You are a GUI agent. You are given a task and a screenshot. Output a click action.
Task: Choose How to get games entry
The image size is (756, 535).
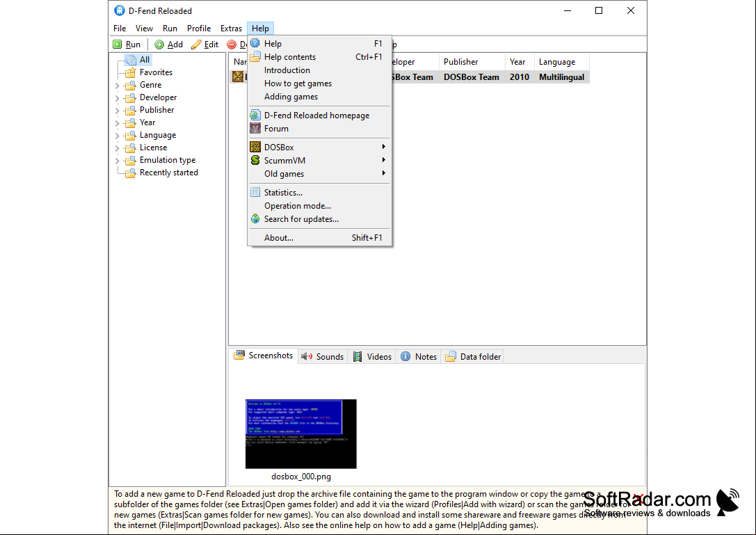319,83
